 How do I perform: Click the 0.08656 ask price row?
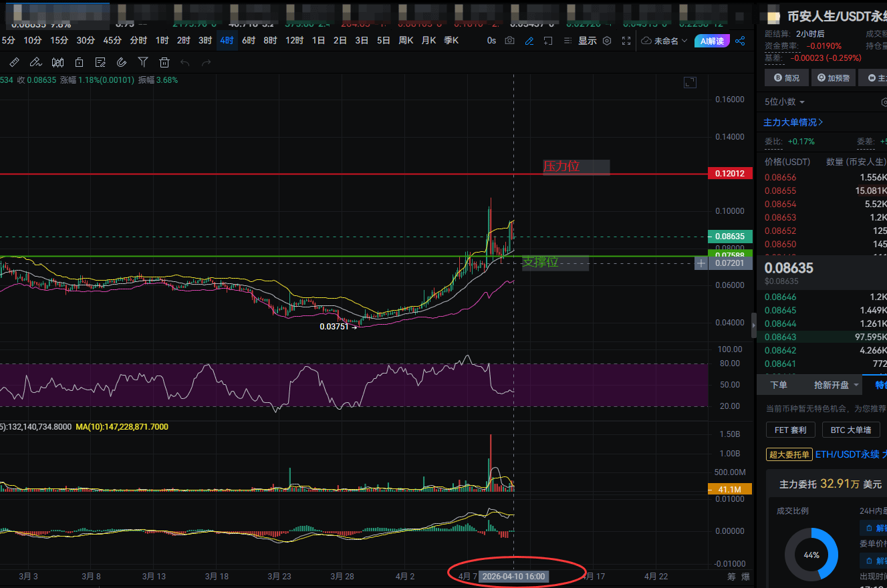click(825, 177)
